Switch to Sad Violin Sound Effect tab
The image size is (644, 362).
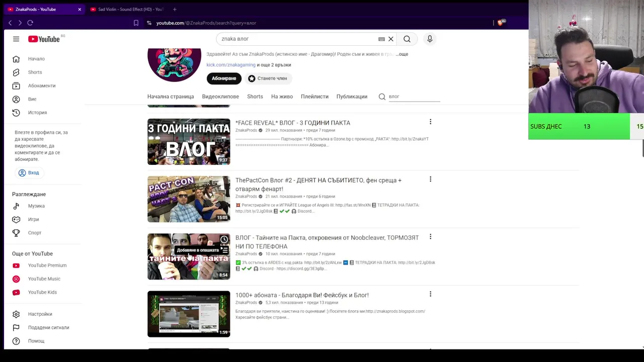point(127,9)
